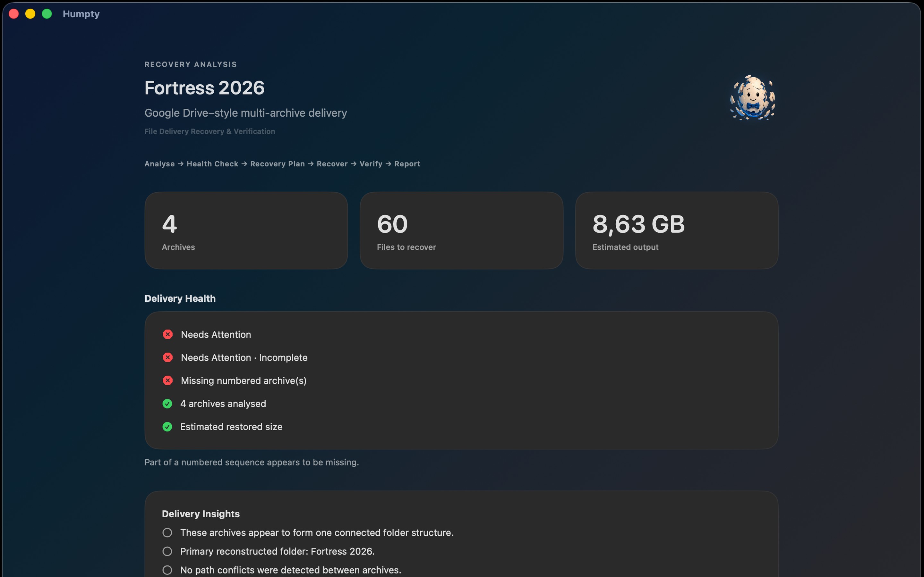Click the Fortress 2026 title
This screenshot has height=577, width=924.
coord(204,88)
